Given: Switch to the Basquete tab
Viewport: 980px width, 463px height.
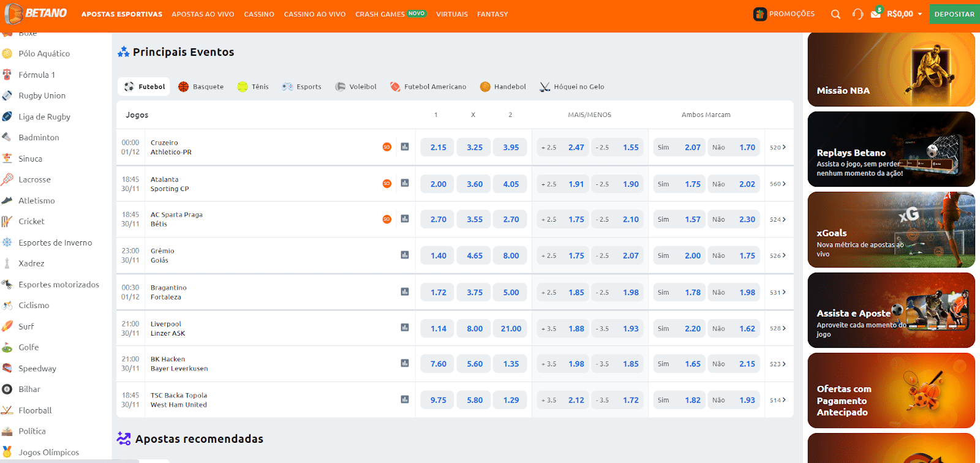Looking at the screenshot, I should 201,87.
